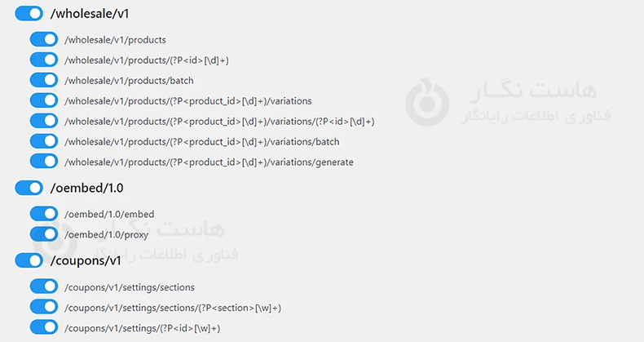644x342 pixels.
Task: Switch off /wholesale/v1/products/batch endpoint
Action: pos(43,80)
